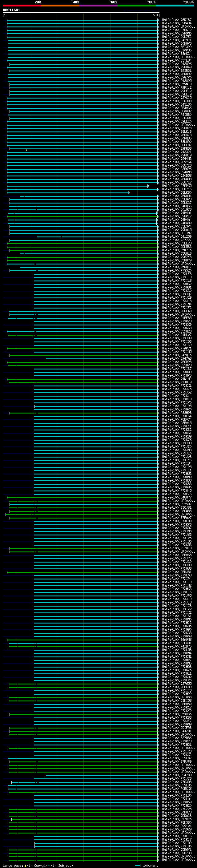Click hit label UniRef100_P26300
Screen dimensions: 197x868
177,101
